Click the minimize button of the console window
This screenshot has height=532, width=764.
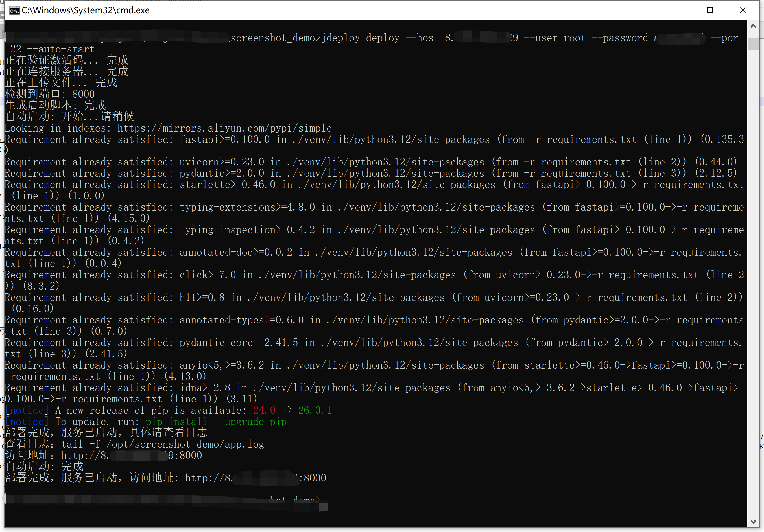click(x=678, y=10)
